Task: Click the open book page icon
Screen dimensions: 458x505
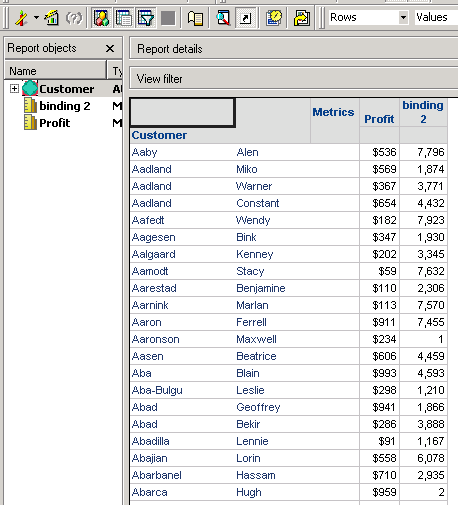Action: tap(195, 18)
